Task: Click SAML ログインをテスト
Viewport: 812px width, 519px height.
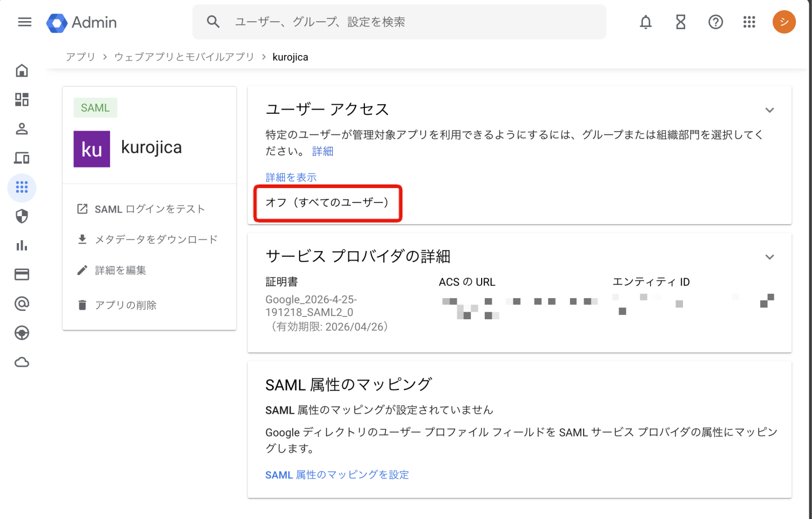Action: 150,209
